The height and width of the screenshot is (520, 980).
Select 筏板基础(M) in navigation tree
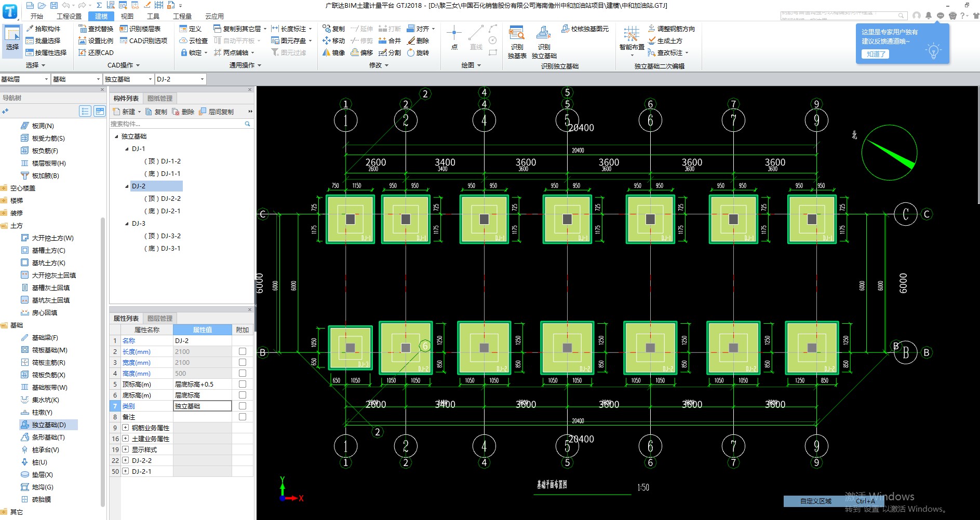coord(44,350)
